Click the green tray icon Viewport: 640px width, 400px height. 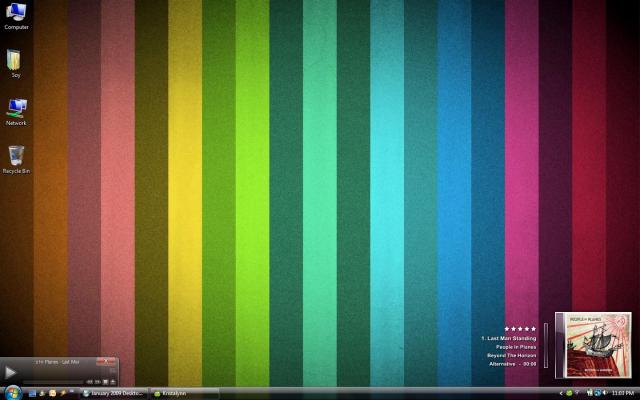coord(569,393)
